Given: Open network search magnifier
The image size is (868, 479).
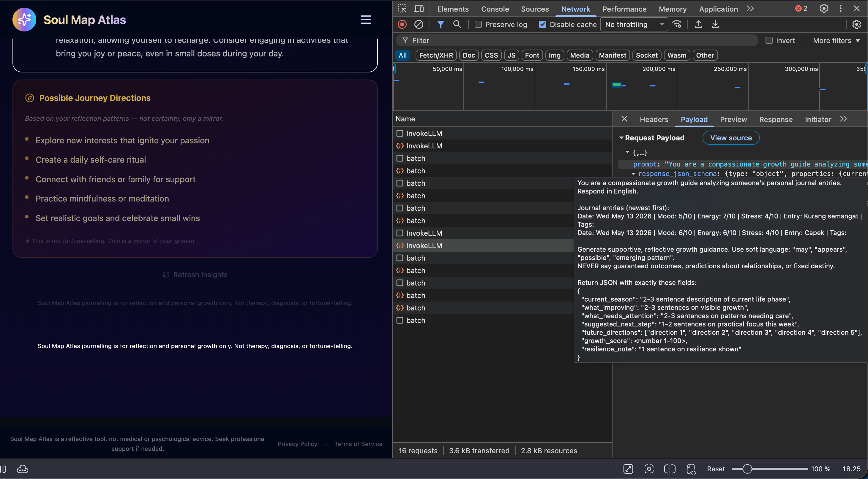Looking at the screenshot, I should tap(457, 24).
